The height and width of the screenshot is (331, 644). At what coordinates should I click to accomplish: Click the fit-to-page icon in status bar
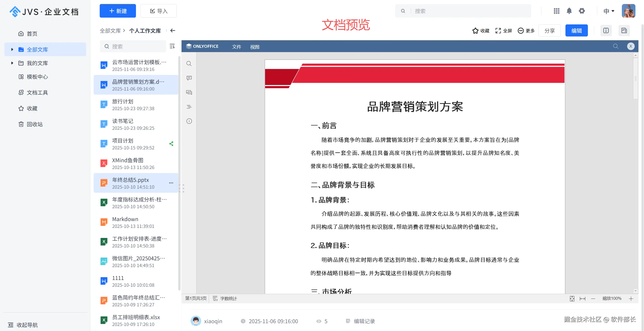(572, 299)
